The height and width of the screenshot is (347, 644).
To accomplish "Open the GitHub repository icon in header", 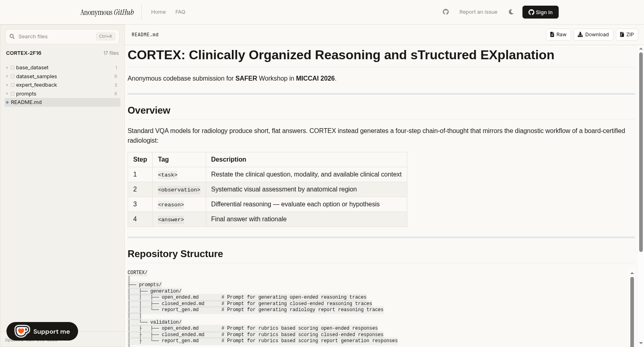I will 446,12.
